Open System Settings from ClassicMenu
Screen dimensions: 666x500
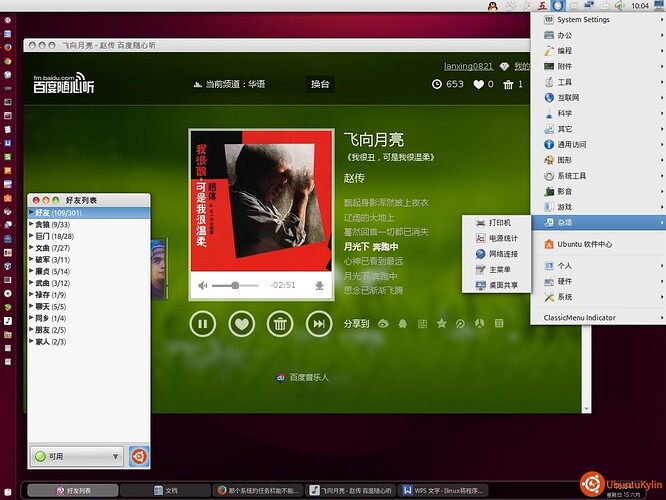(x=583, y=19)
